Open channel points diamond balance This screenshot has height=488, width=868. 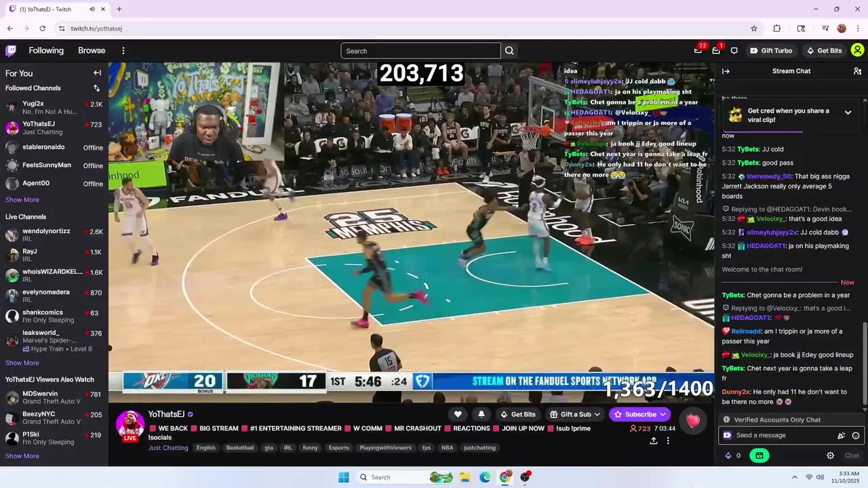coord(732,455)
